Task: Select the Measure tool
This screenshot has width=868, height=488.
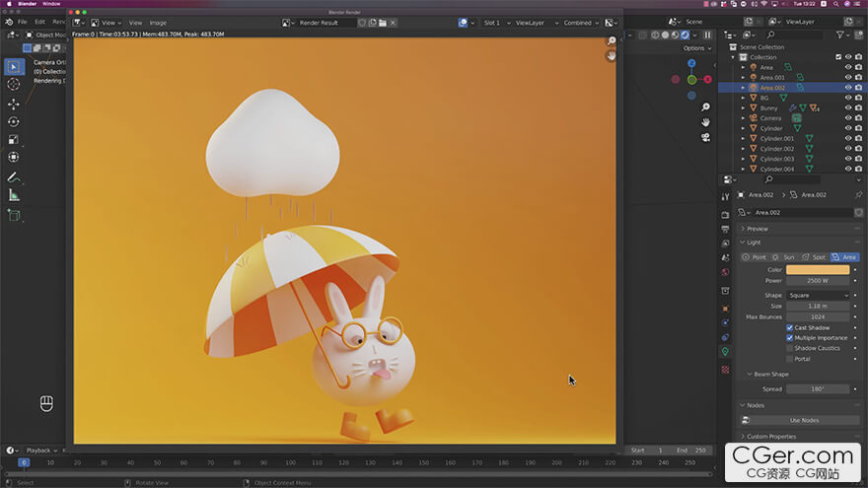Action: (14, 195)
